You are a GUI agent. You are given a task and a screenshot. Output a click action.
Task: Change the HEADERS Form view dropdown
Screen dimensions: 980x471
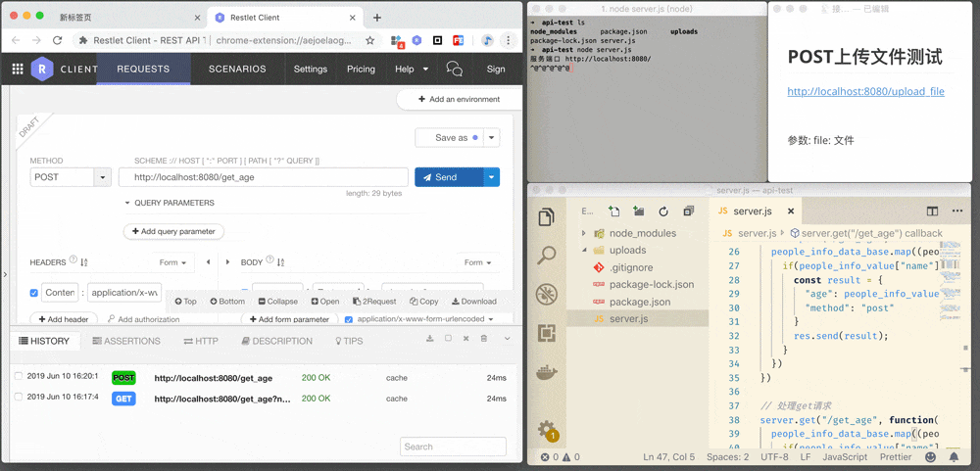point(172,262)
